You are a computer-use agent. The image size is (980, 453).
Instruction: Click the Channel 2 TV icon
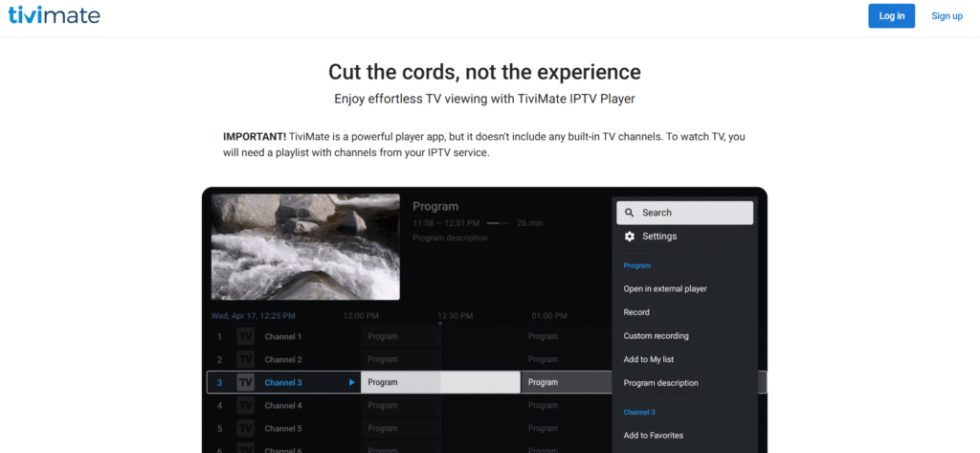246,360
